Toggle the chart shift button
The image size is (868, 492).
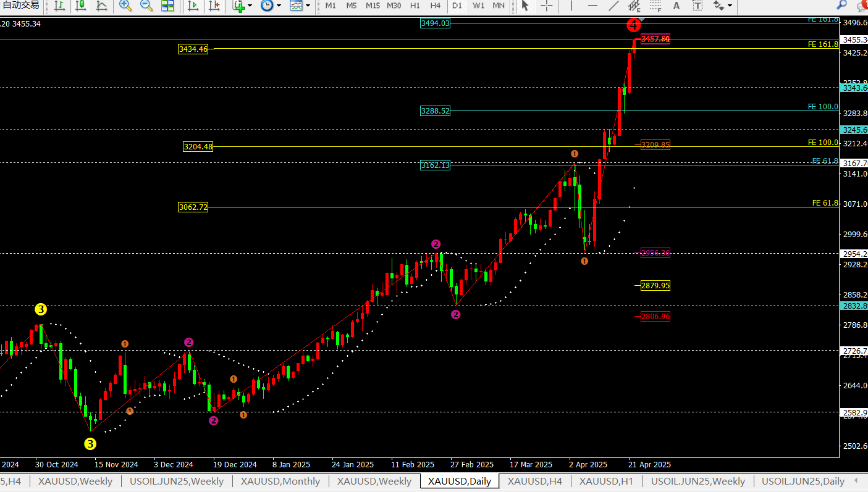pyautogui.click(x=214, y=6)
